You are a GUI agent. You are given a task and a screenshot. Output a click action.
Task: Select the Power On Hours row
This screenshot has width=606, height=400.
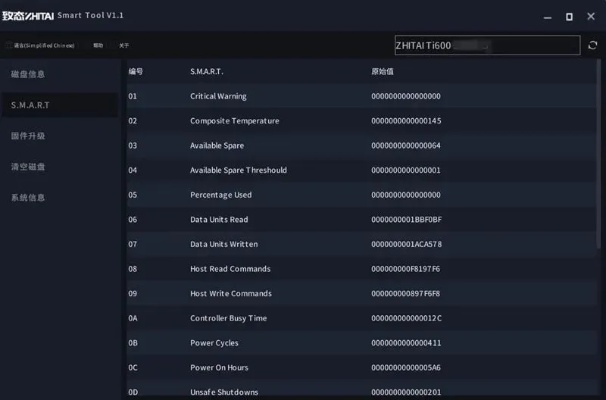tap(218, 367)
